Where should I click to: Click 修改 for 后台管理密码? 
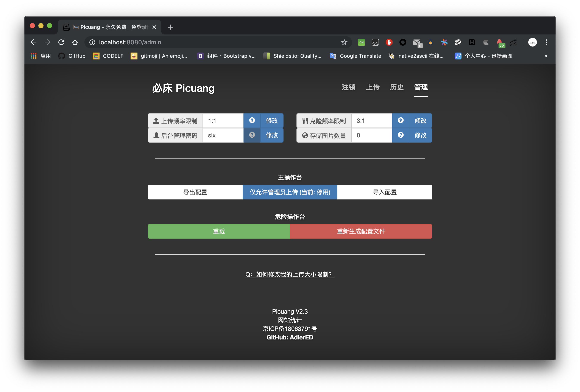272,135
